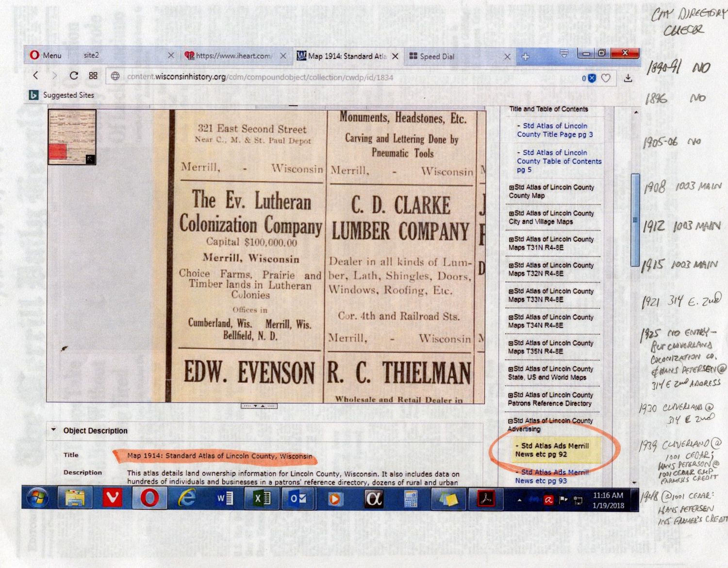
Task: Click the contents list scrollbar thumb
Action: [x=635, y=220]
